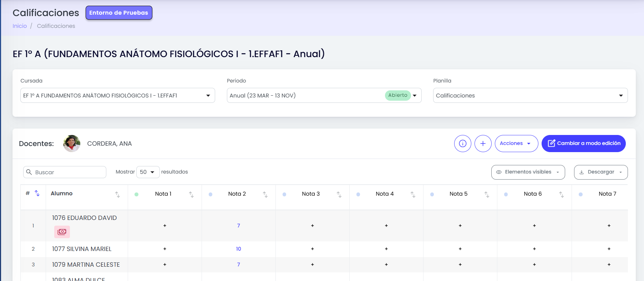
Task: Sort by the Nota 4 column arrows
Action: click(413, 194)
